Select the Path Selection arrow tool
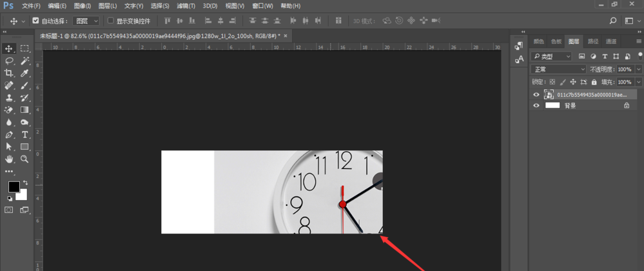Viewport: 644px width, 271px height. click(8, 147)
